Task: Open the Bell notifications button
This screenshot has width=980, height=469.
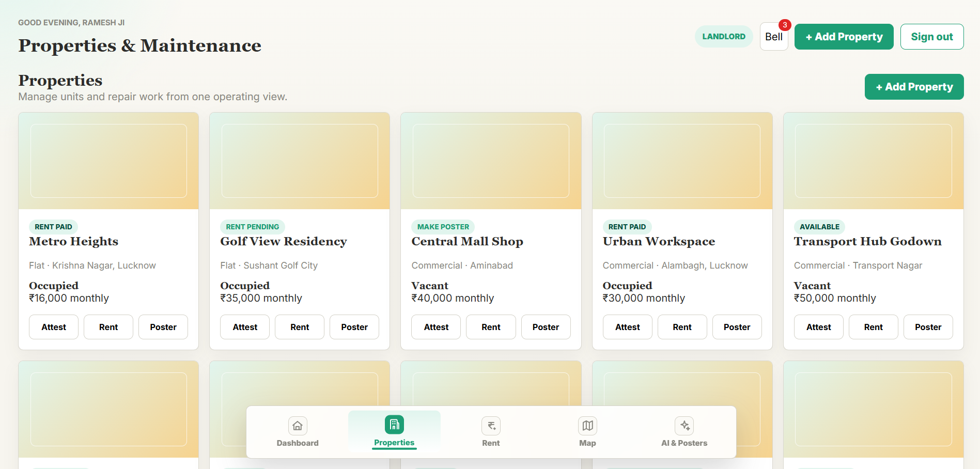Action: click(x=774, y=37)
